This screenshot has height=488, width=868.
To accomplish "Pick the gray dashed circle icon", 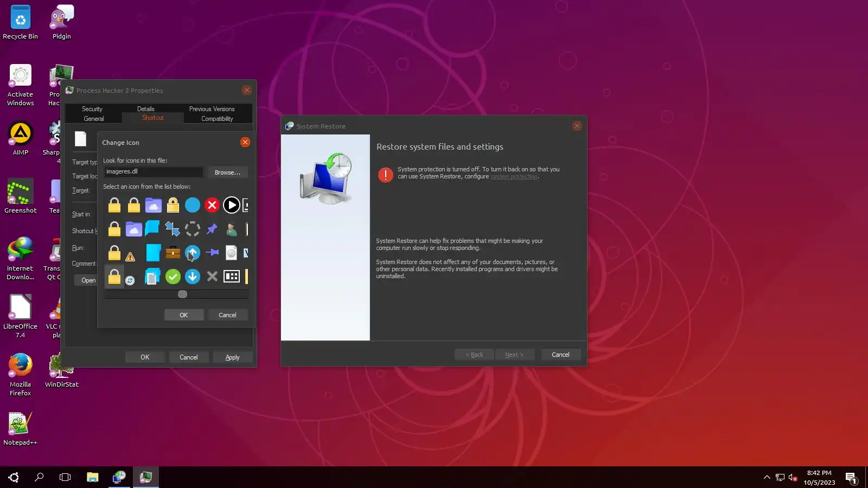I will 193,229.
